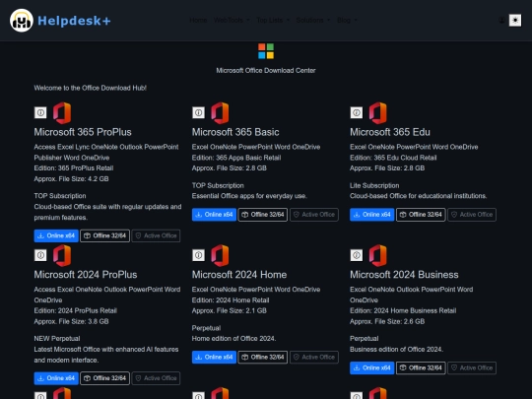Click Edition: 365 Apps Basic Retail text

(236, 158)
